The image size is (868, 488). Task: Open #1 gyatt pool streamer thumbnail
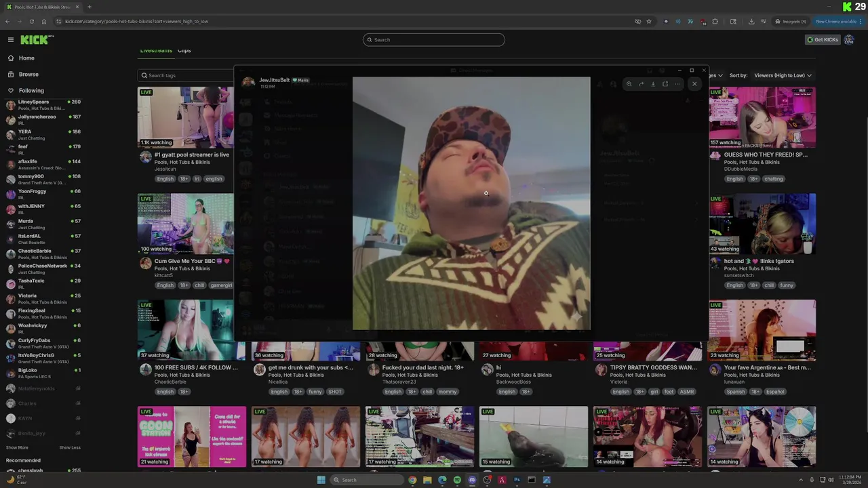click(x=186, y=117)
